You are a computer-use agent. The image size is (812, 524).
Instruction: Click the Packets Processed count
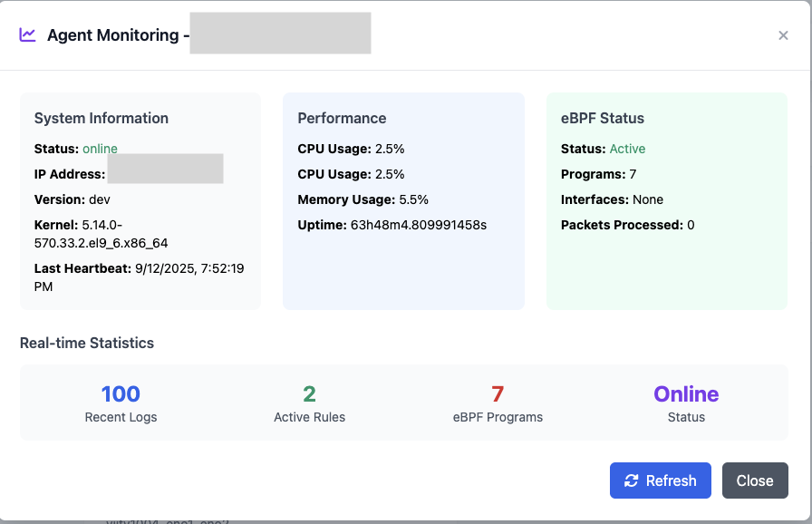pos(691,225)
